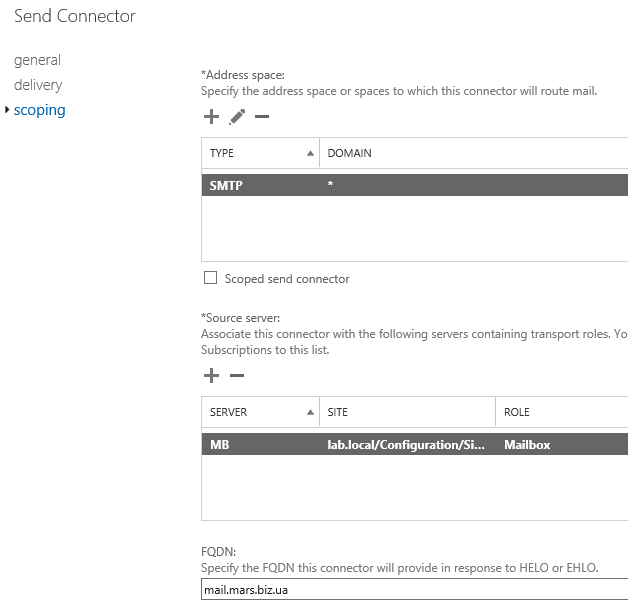Screen dimensions: 628x609
Task: Remove the selected address space entry
Action: (x=262, y=117)
